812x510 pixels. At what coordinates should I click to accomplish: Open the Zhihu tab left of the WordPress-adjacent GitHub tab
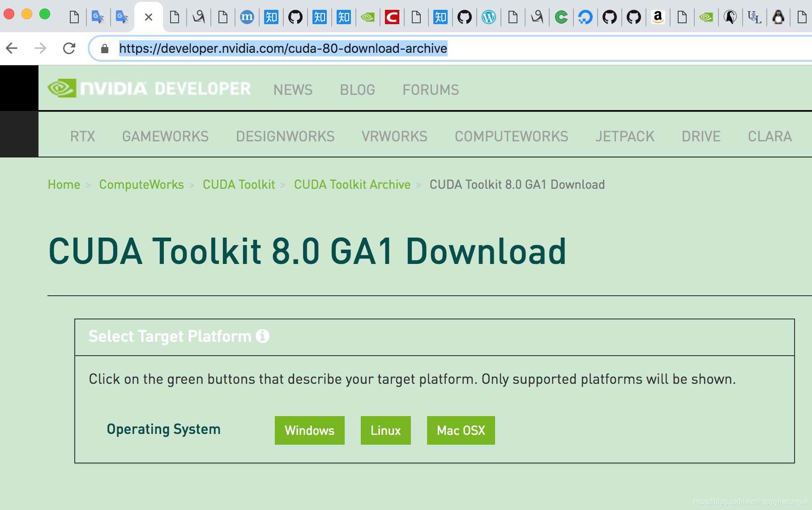(x=440, y=17)
